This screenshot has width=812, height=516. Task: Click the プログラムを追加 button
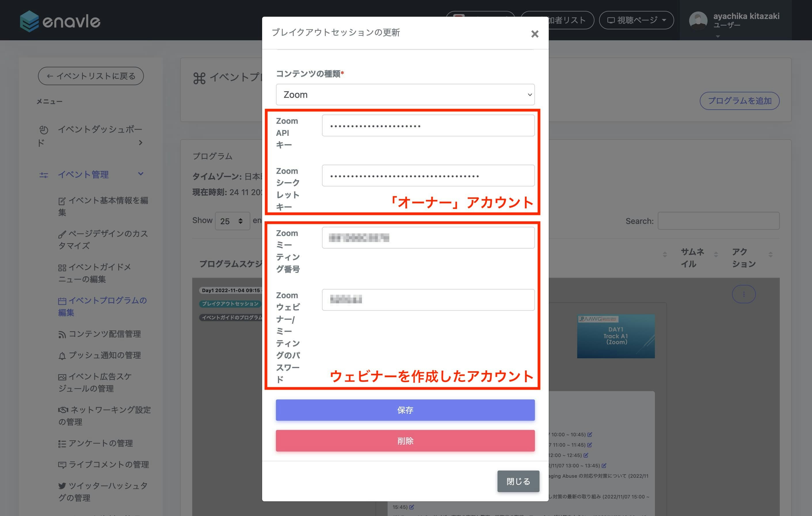(x=739, y=101)
